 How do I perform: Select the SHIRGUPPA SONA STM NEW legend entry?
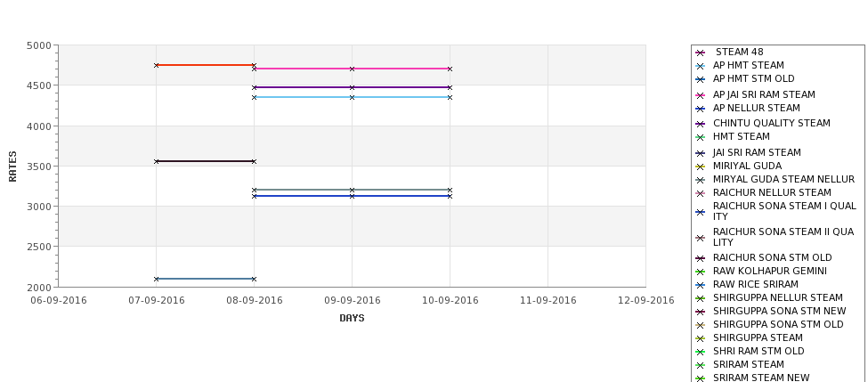[x=780, y=311]
